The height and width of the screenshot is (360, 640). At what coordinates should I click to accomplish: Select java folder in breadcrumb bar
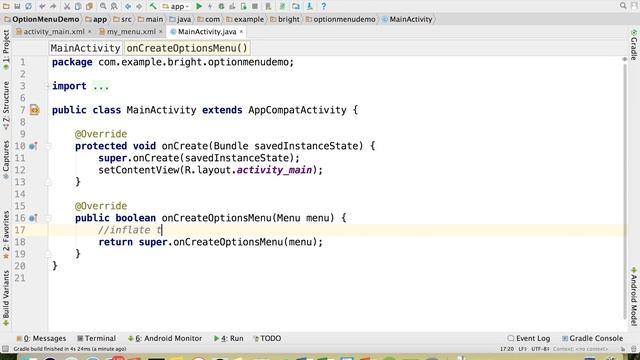pyautogui.click(x=180, y=19)
